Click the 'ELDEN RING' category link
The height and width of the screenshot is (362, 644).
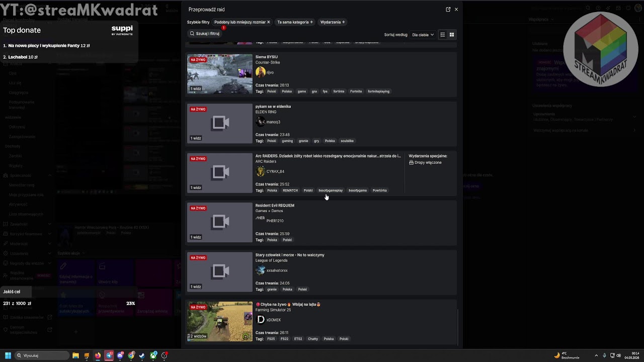pos(266,112)
